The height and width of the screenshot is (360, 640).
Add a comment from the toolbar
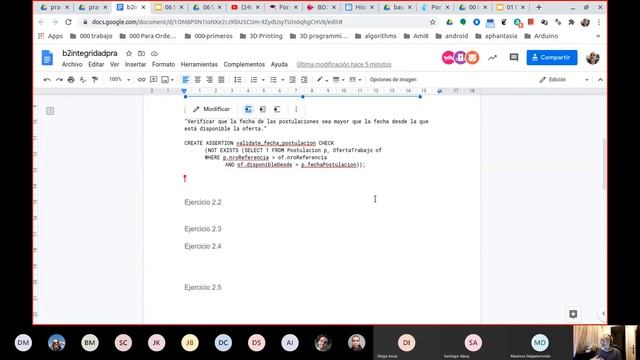pos(153,80)
